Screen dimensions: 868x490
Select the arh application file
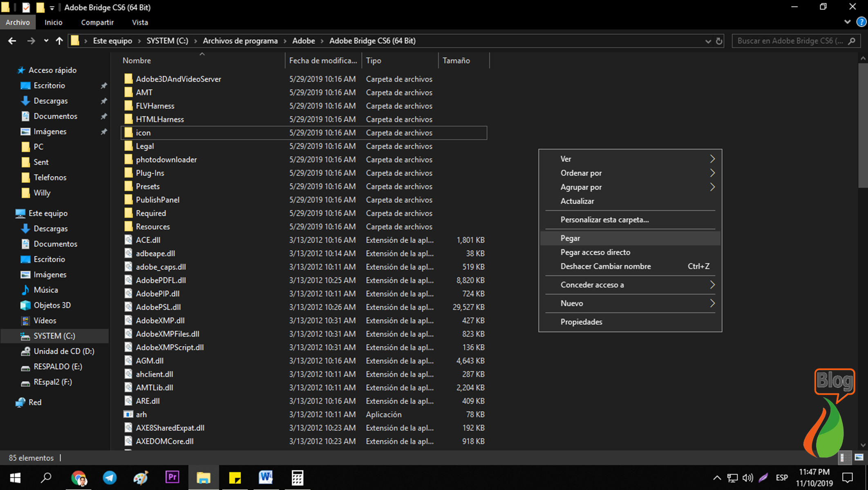(x=304, y=414)
